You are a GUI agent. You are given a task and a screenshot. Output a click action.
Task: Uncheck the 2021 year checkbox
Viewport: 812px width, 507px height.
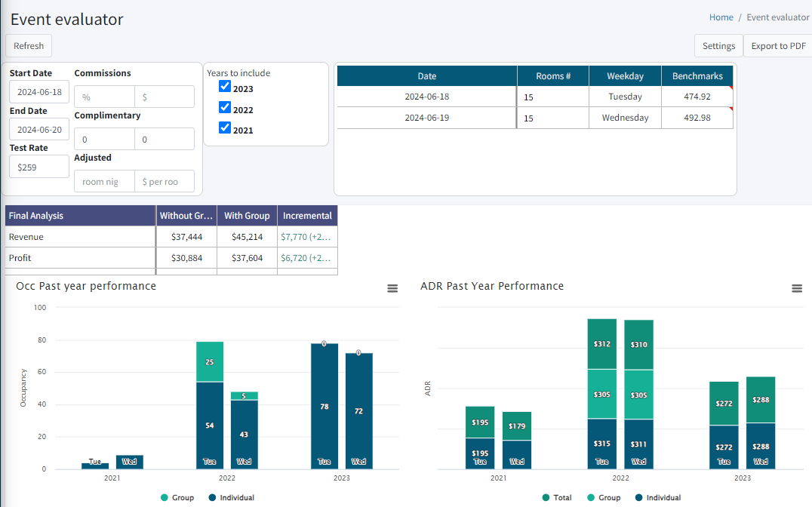click(x=224, y=128)
